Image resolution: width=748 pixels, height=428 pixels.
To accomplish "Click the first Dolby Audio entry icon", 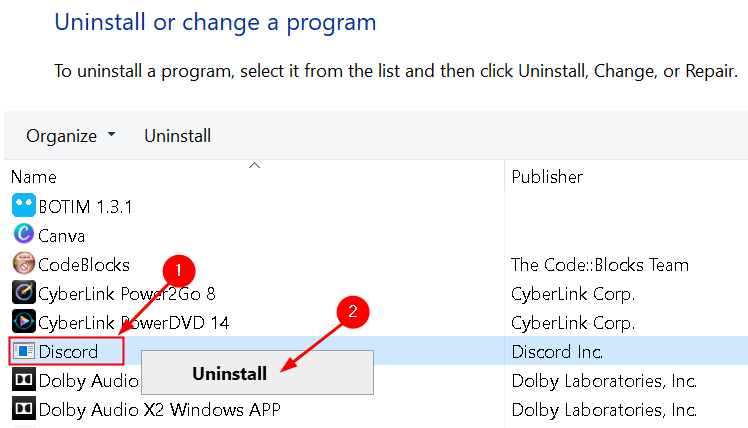I will 23,380.
